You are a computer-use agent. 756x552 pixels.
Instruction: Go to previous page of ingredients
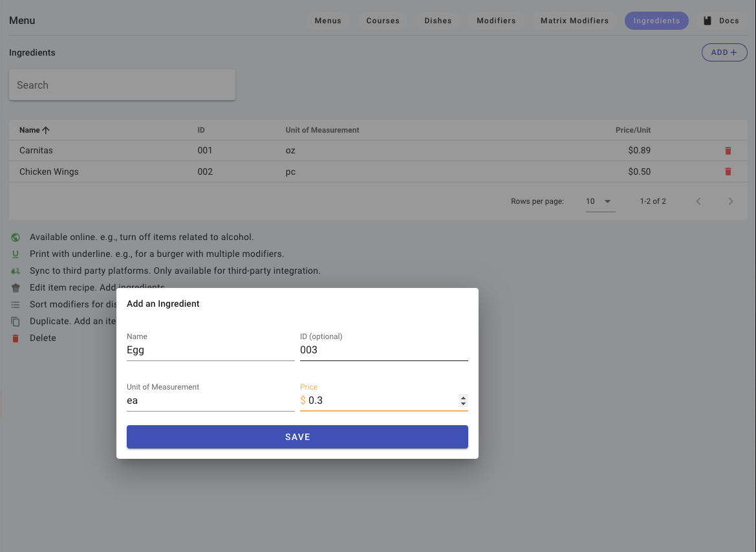click(x=698, y=201)
